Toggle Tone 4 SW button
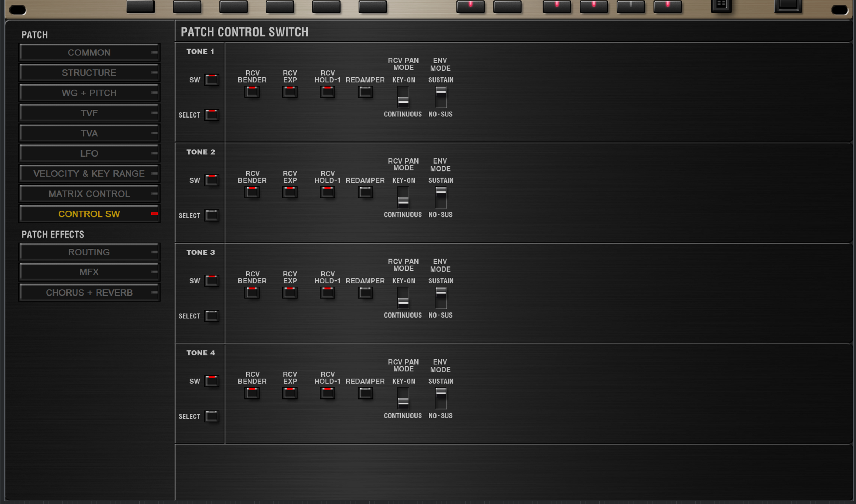 click(211, 381)
